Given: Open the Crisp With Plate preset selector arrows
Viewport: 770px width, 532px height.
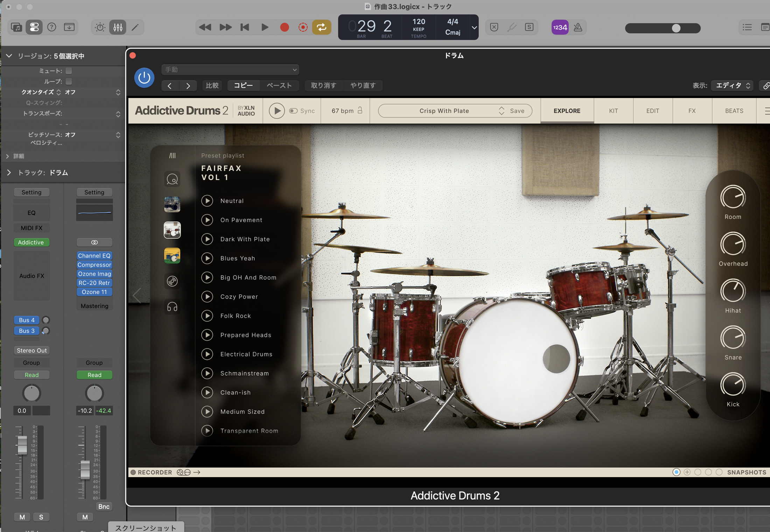Looking at the screenshot, I should pos(502,111).
